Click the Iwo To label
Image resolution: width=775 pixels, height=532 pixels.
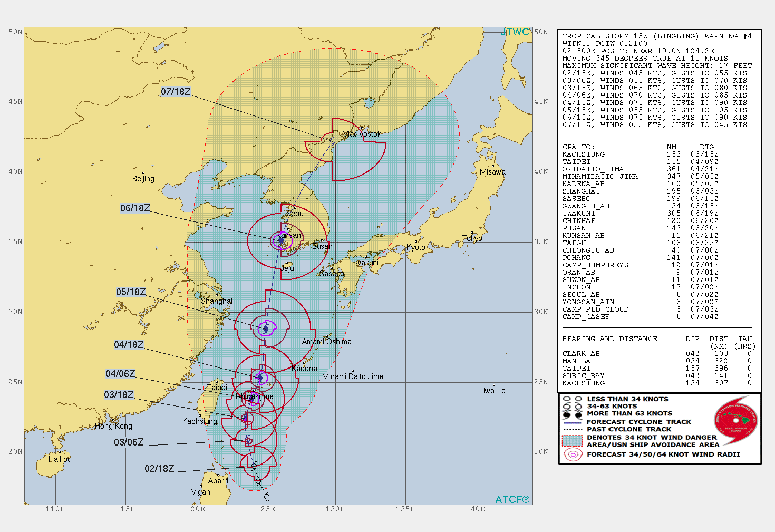tap(494, 391)
